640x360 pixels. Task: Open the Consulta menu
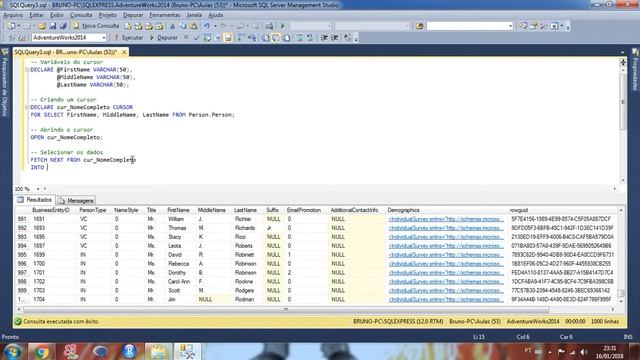pos(81,15)
